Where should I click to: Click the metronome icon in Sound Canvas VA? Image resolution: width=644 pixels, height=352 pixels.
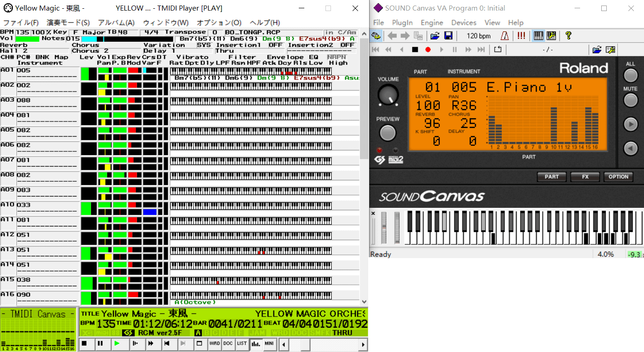click(x=504, y=35)
